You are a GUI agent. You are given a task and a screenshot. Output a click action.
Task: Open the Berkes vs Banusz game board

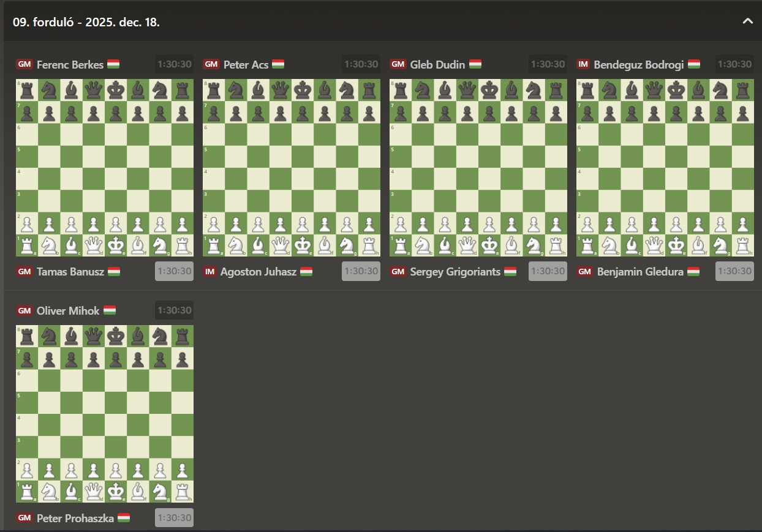pyautogui.click(x=105, y=168)
